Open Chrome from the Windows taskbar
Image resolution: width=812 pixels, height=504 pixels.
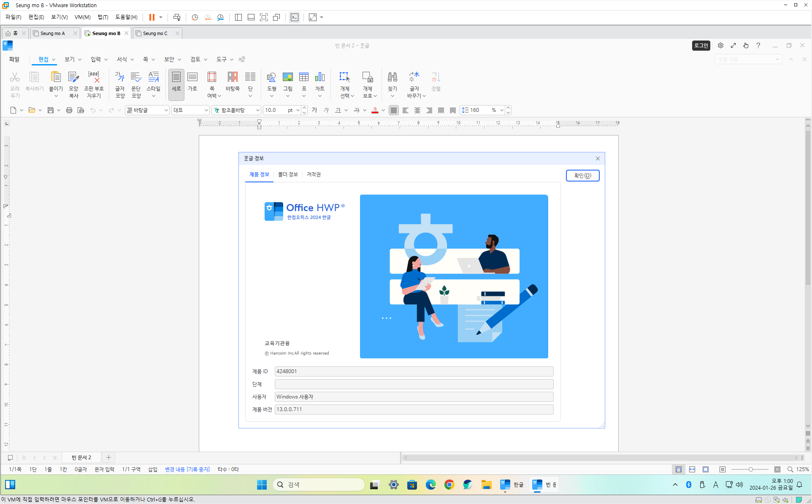(449, 485)
